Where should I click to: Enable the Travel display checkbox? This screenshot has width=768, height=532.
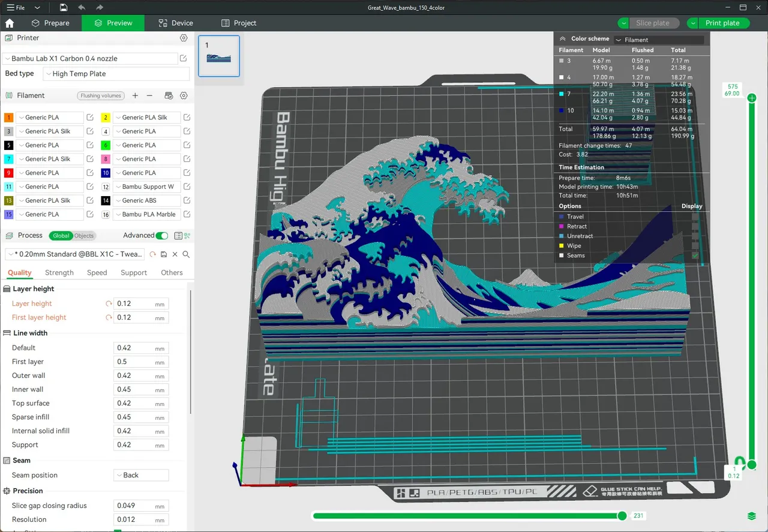(695, 217)
